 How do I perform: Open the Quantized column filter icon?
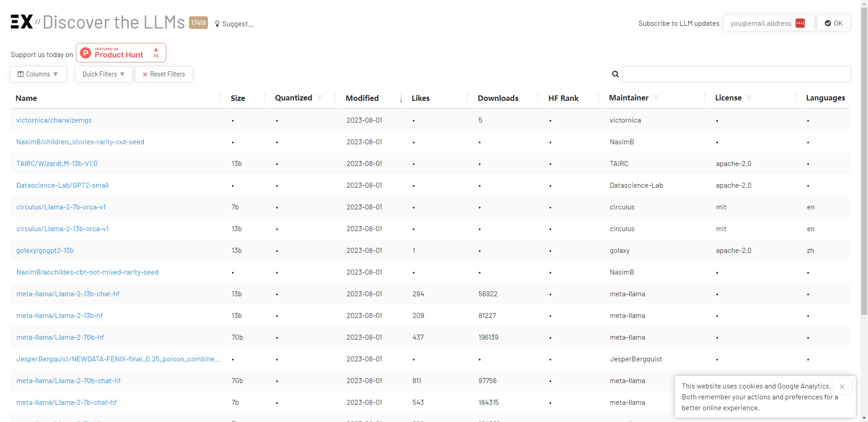click(320, 98)
